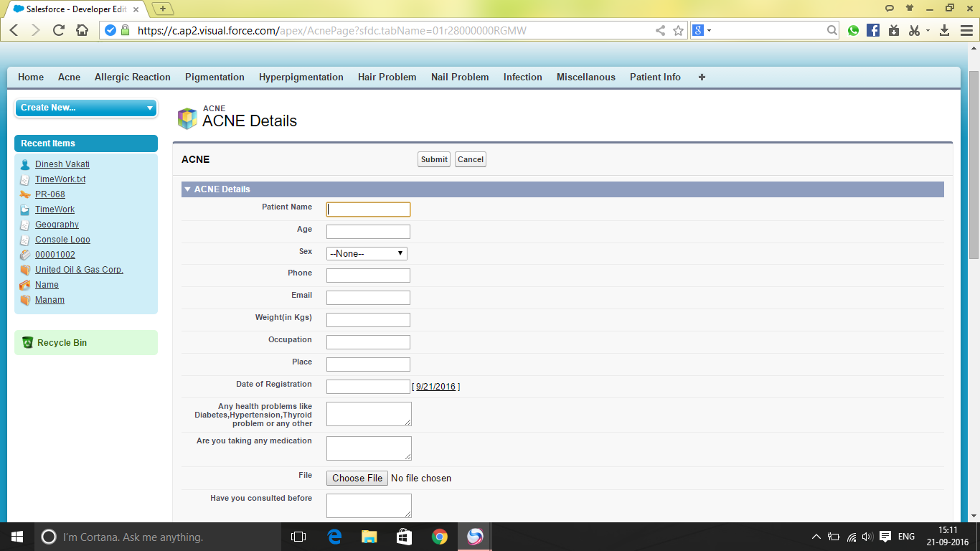Click the ACNE Details cube icon
Screen dimensions: 980x551
tap(187, 118)
